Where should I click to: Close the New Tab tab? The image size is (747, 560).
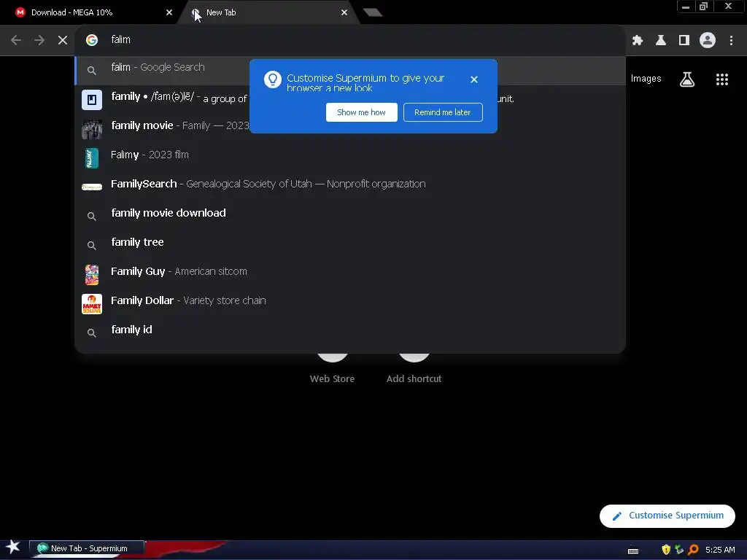pyautogui.click(x=344, y=12)
